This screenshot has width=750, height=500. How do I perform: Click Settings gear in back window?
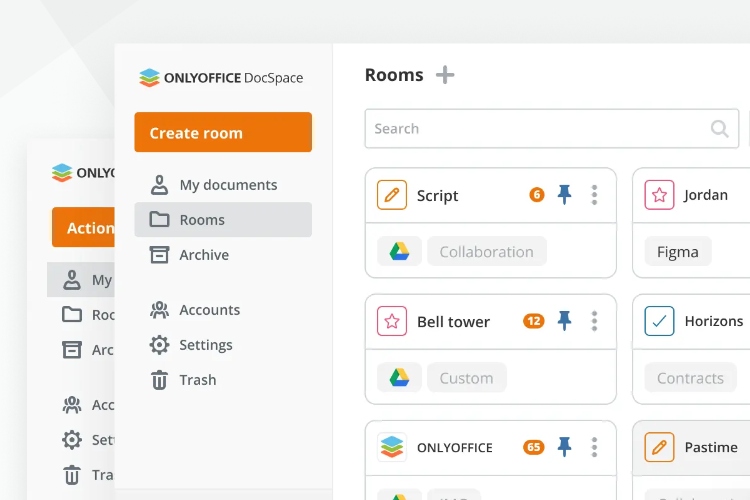(x=72, y=440)
